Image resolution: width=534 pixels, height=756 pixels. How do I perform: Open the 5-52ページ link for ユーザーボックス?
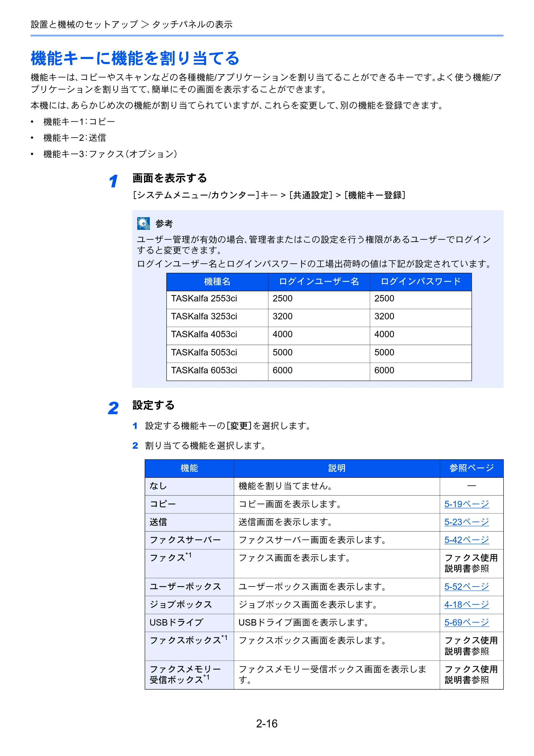click(466, 586)
